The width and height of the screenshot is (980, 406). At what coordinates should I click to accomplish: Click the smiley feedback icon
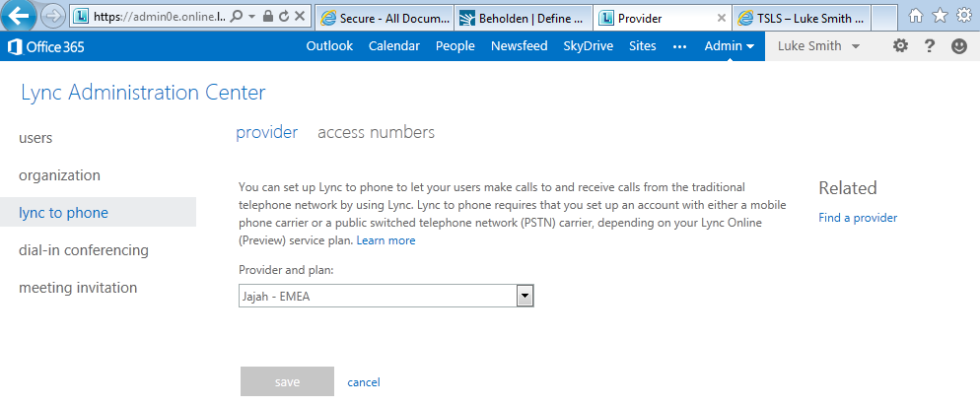pos(959,46)
